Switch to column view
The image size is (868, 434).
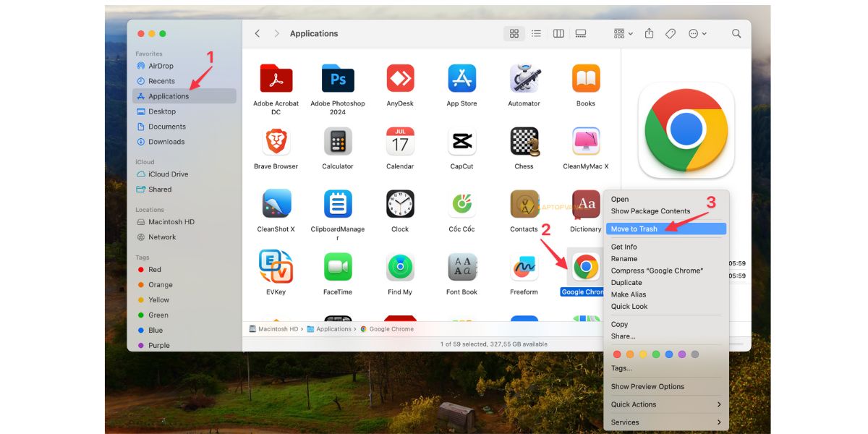click(x=558, y=33)
